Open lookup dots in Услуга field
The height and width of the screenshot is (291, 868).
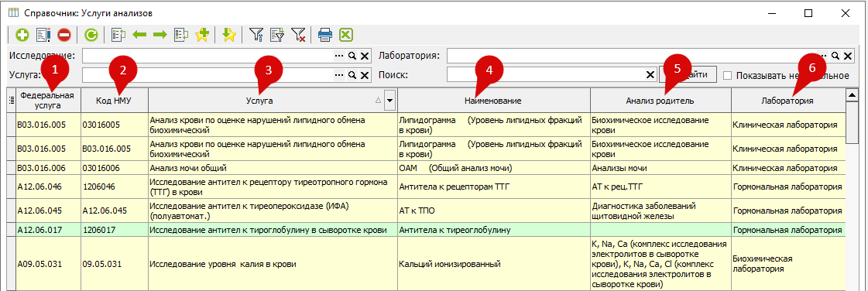click(339, 75)
